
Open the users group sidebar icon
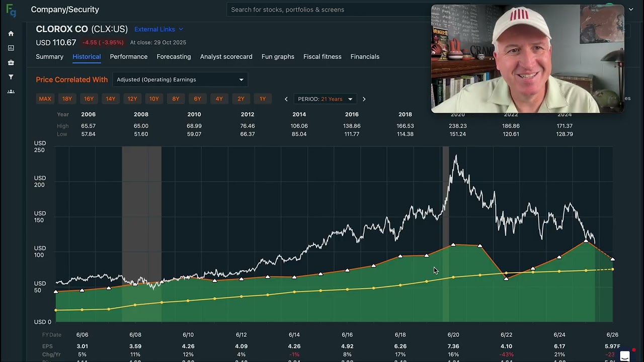point(11,92)
